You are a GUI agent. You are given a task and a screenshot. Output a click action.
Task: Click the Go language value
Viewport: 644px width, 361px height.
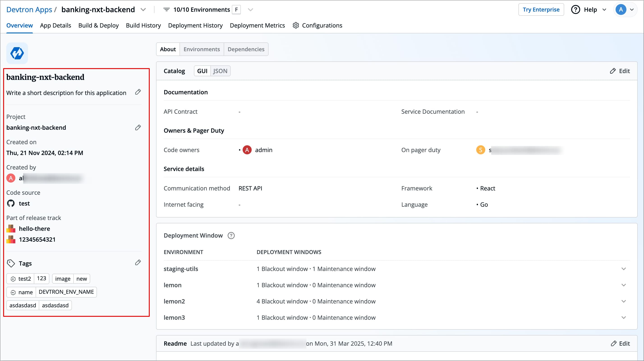tap(484, 205)
